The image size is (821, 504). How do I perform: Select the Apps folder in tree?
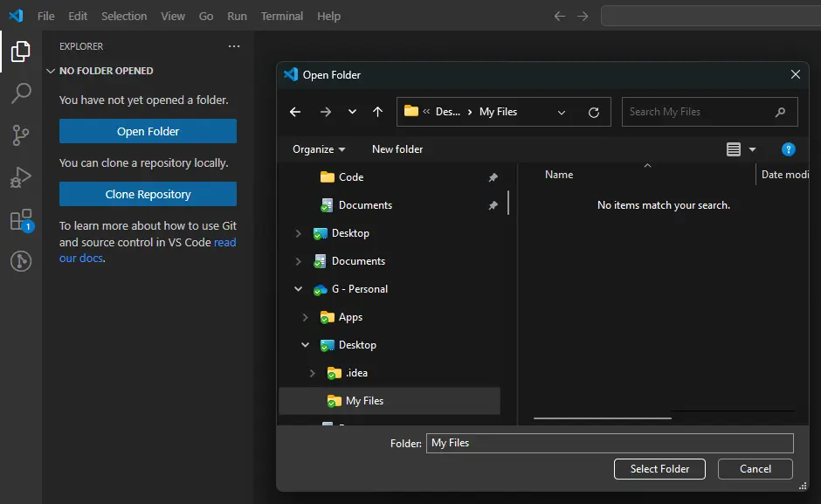coord(341,317)
